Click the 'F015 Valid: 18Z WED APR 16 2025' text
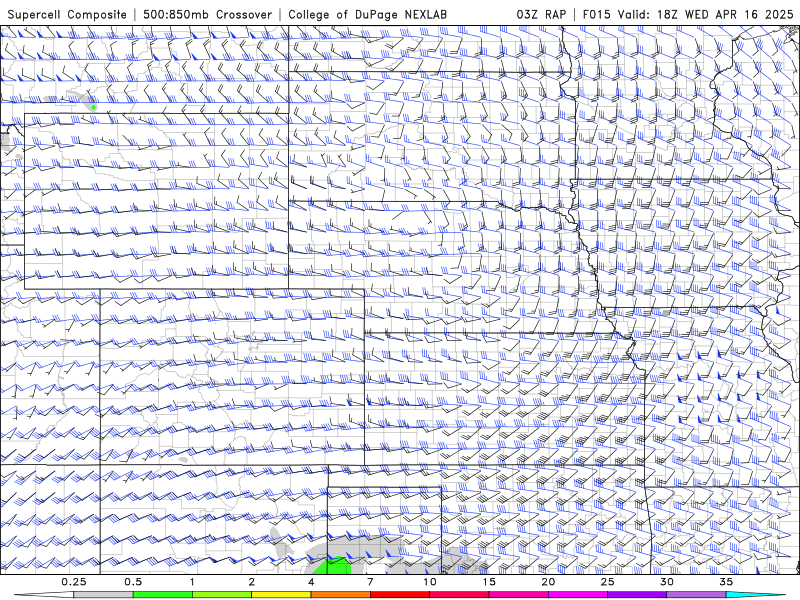Viewport: 800px width, 600px height. [688, 14]
